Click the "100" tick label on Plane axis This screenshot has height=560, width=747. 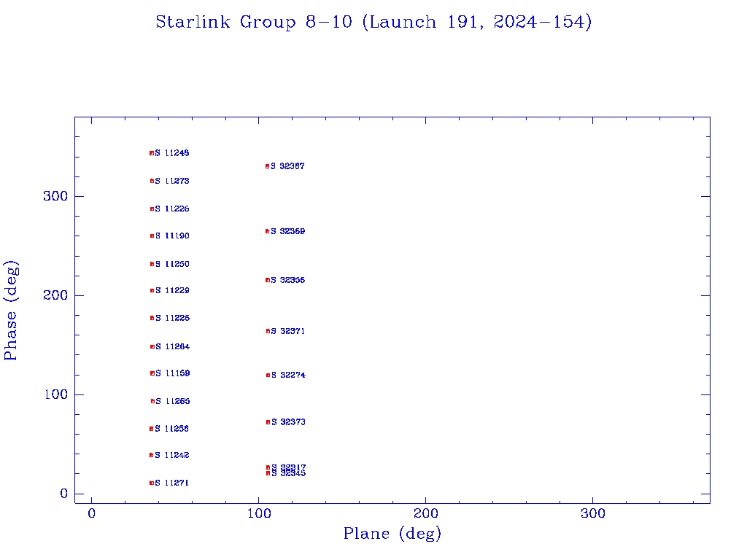(x=259, y=514)
